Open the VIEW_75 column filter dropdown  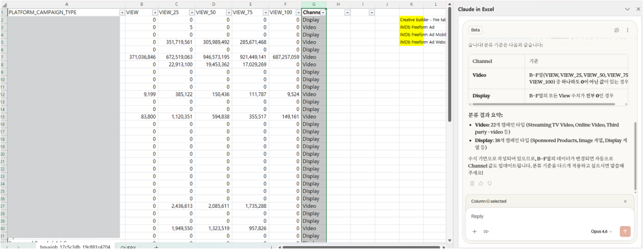tap(265, 13)
